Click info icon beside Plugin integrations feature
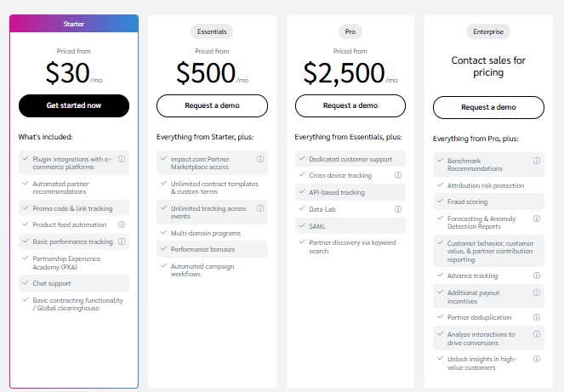 tap(122, 159)
